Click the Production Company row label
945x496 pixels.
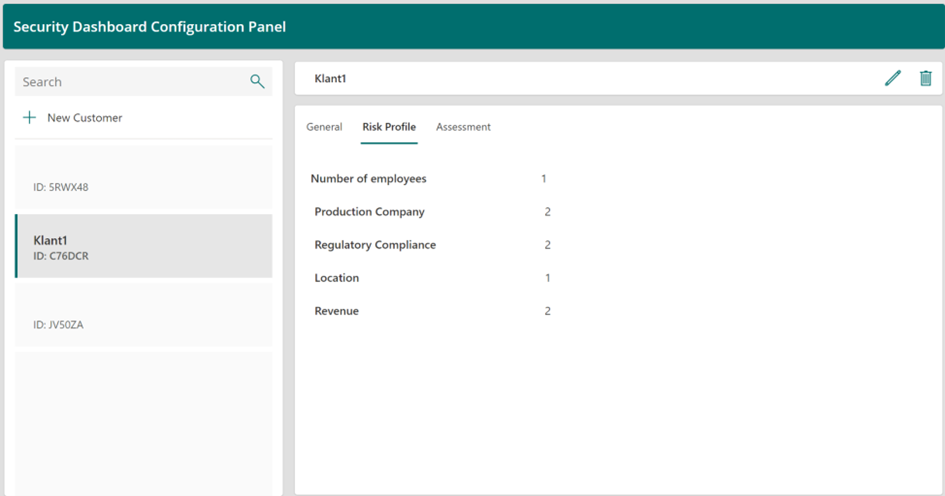pyautogui.click(x=369, y=212)
